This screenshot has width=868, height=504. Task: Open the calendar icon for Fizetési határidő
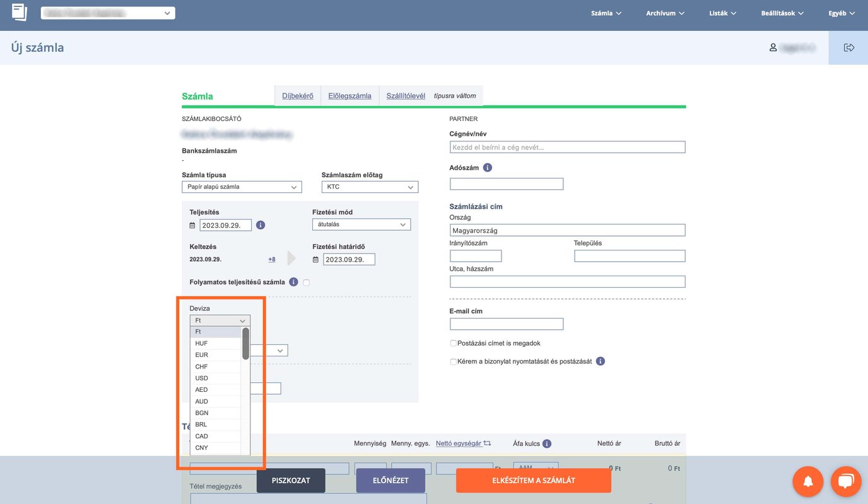pos(316,259)
